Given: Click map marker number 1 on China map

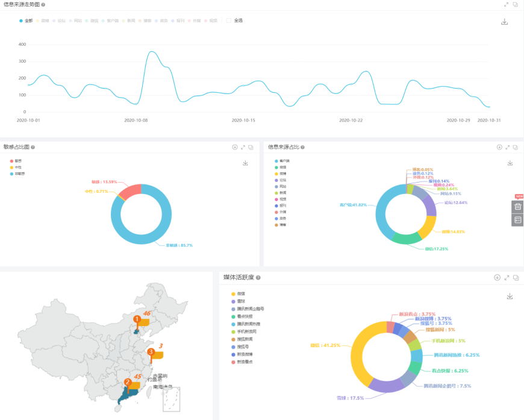Looking at the screenshot, I should [x=137, y=319].
